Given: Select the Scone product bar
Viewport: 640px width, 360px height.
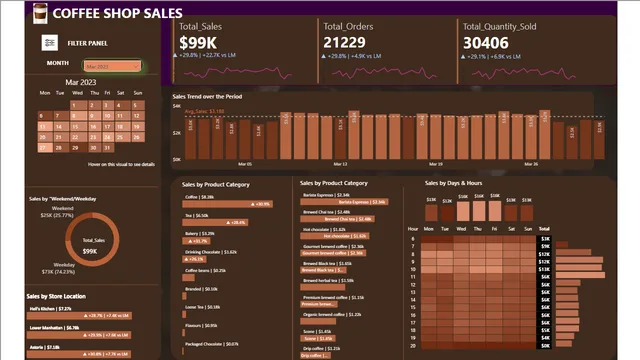Looking at the screenshot, I should (x=318, y=338).
